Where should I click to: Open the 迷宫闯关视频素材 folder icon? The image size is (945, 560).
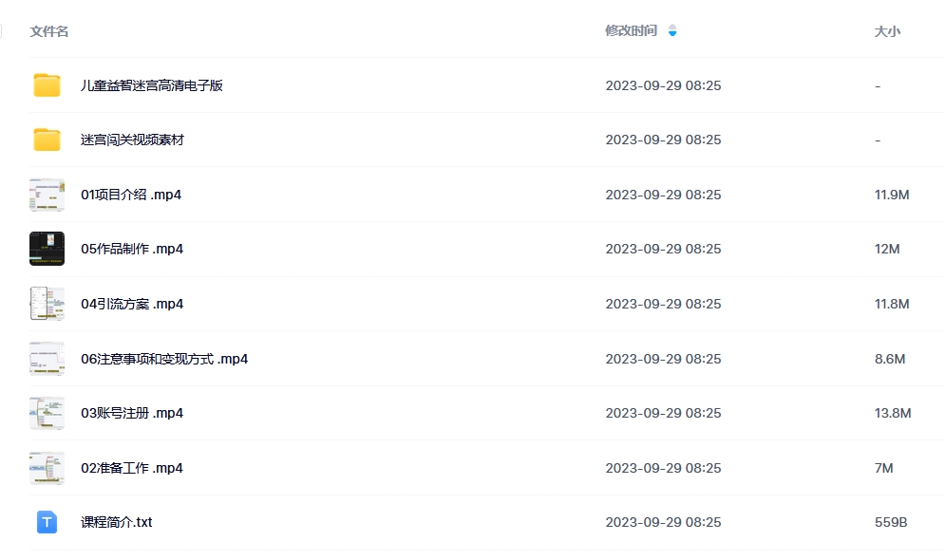point(47,140)
